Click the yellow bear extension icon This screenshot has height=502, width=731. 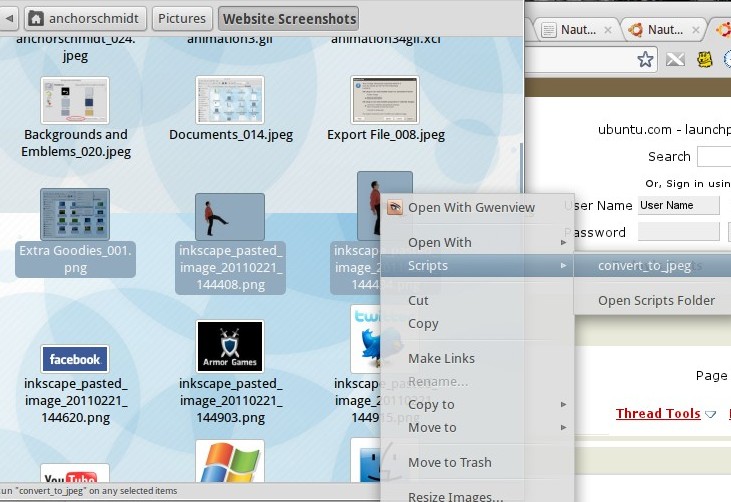click(704, 59)
